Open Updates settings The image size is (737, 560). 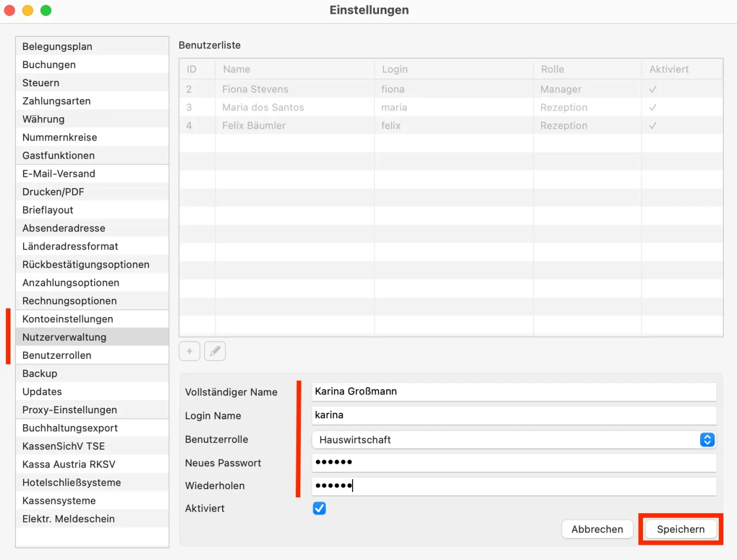tap(92, 391)
